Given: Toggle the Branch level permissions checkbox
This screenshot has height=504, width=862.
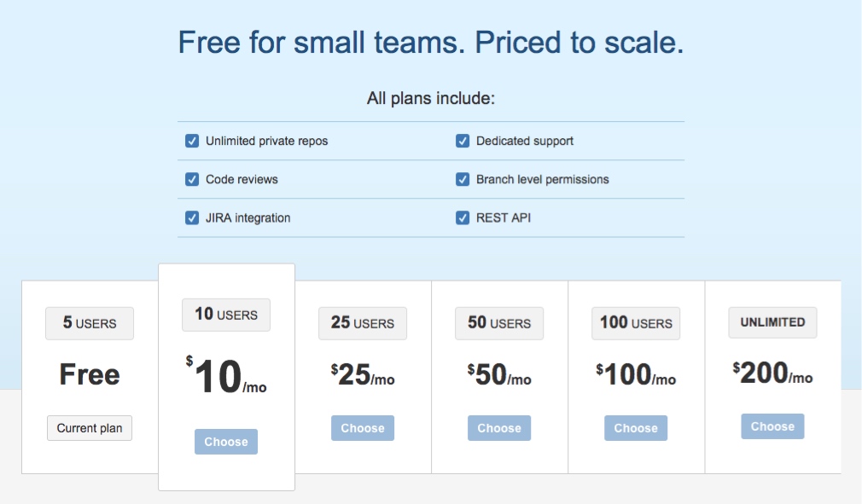Looking at the screenshot, I should coord(463,180).
